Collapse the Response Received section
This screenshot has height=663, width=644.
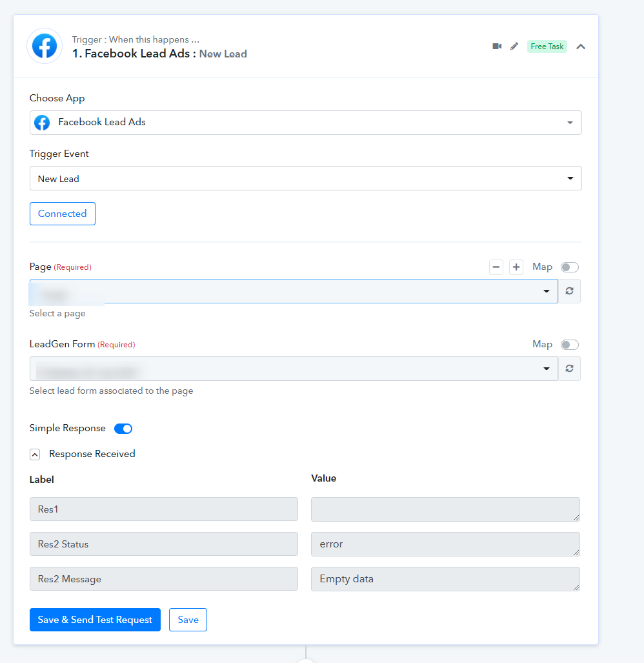point(35,454)
